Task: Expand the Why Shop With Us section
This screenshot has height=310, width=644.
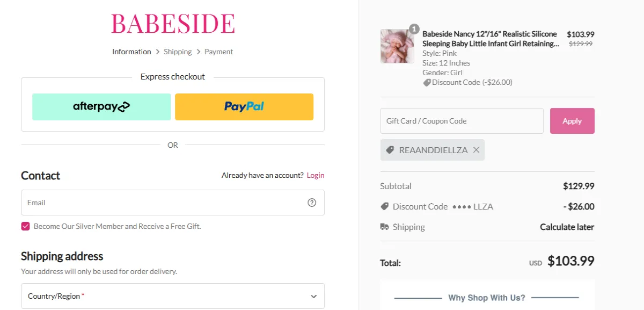Action: click(487, 297)
